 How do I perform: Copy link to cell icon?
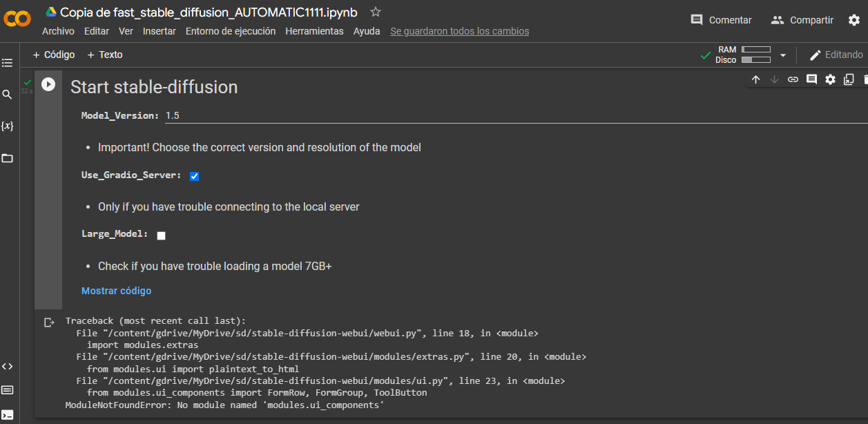coord(793,79)
